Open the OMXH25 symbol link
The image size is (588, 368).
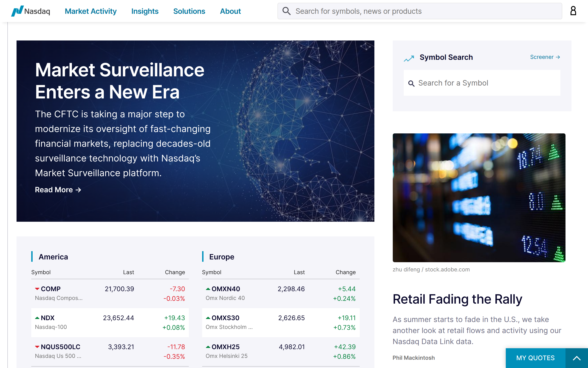pyautogui.click(x=226, y=347)
